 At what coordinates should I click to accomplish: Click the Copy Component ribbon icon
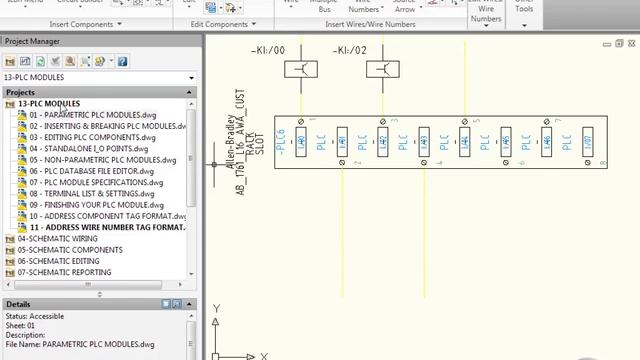click(x=230, y=7)
